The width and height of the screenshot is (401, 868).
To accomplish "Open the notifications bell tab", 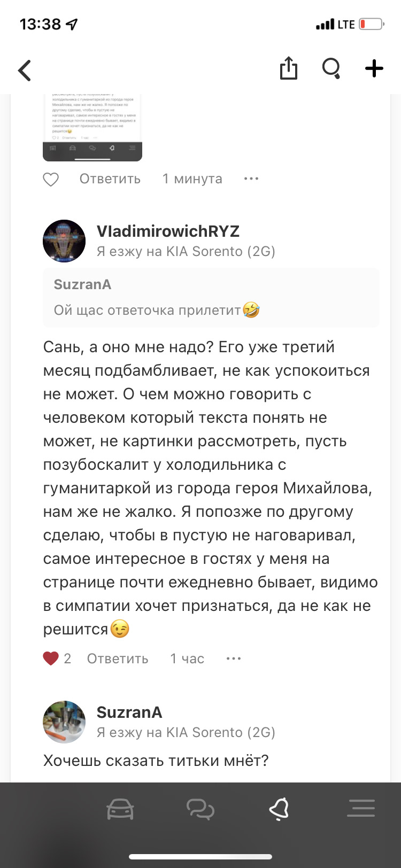I will click(x=279, y=809).
